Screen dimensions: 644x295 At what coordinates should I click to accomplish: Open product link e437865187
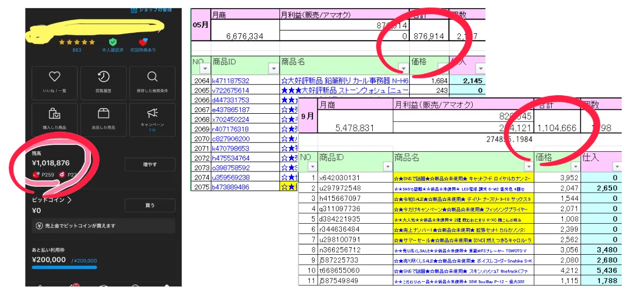[x=230, y=109]
